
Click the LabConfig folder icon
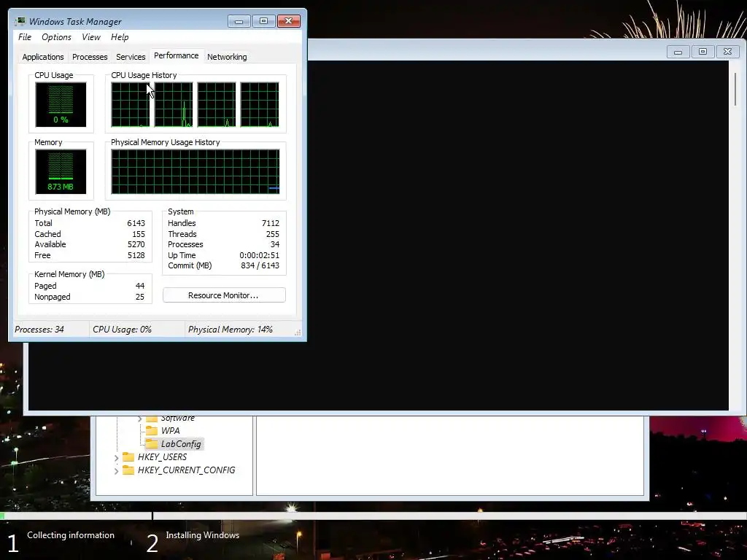[152, 444]
